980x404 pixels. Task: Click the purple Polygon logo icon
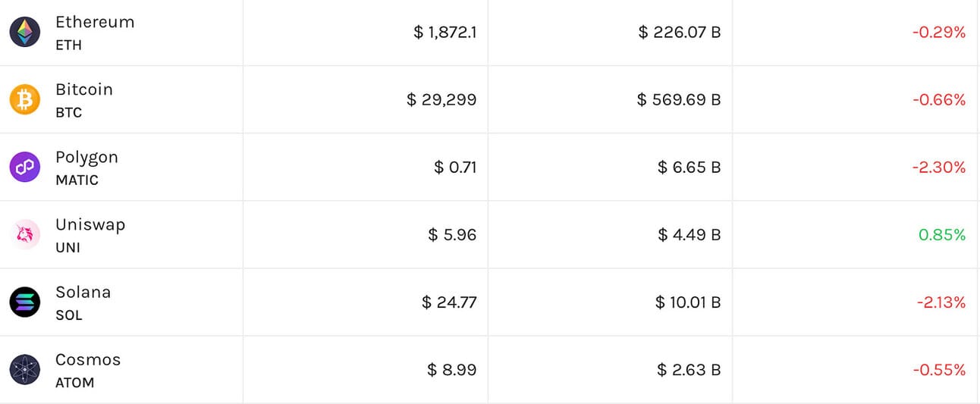[x=25, y=167]
